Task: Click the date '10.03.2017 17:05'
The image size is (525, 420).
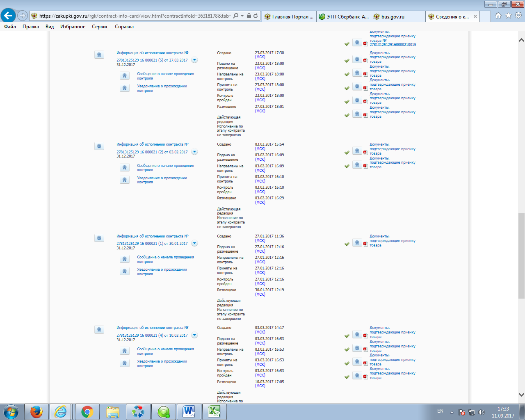Action: tap(269, 382)
